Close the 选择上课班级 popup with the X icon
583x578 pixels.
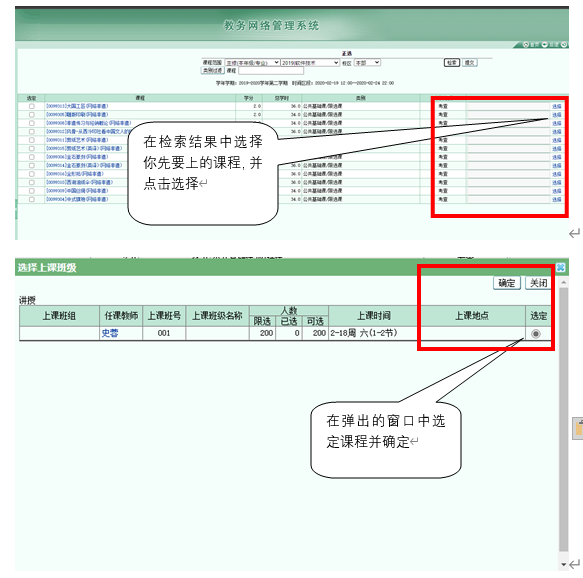pyautogui.click(x=560, y=267)
